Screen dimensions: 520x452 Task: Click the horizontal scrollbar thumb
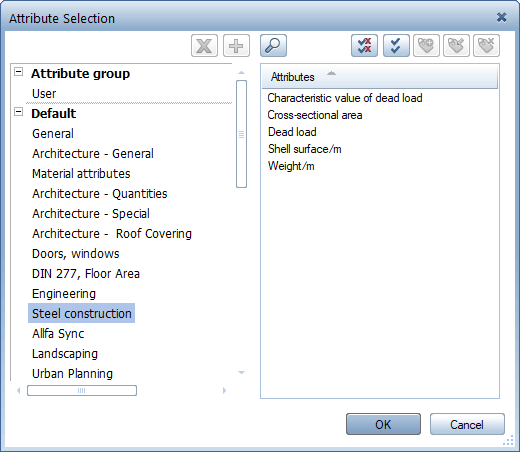coord(82,390)
